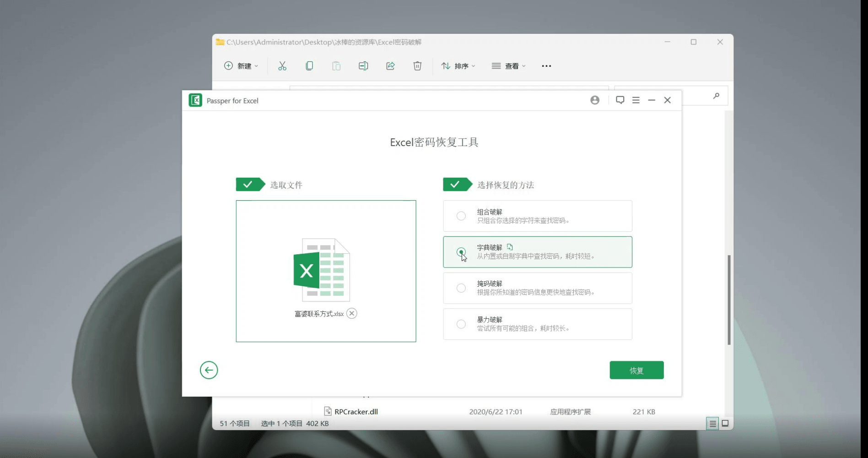Click the green 恢复 button

[x=636, y=370]
